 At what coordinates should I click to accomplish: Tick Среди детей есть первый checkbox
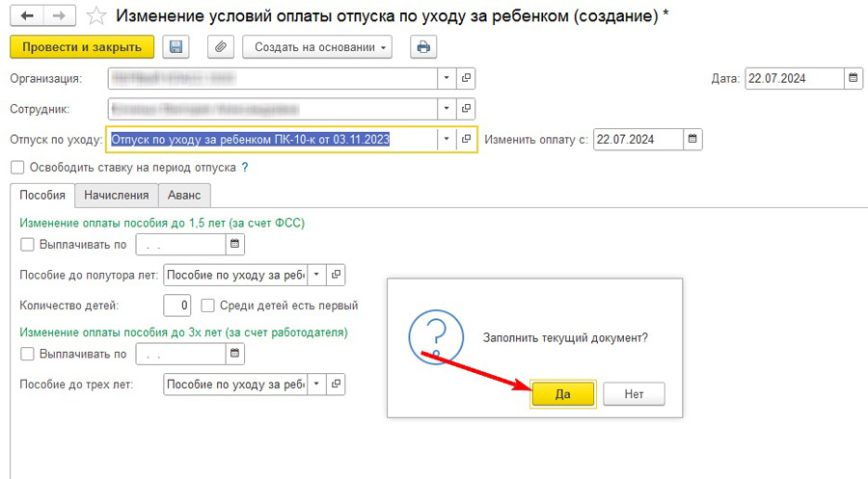point(207,306)
